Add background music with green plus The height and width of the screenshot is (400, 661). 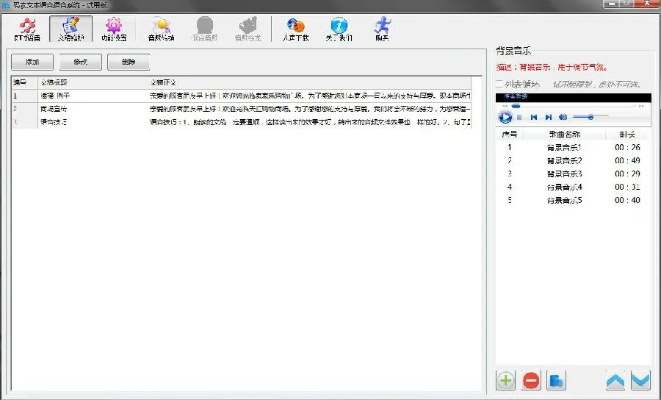[506, 380]
